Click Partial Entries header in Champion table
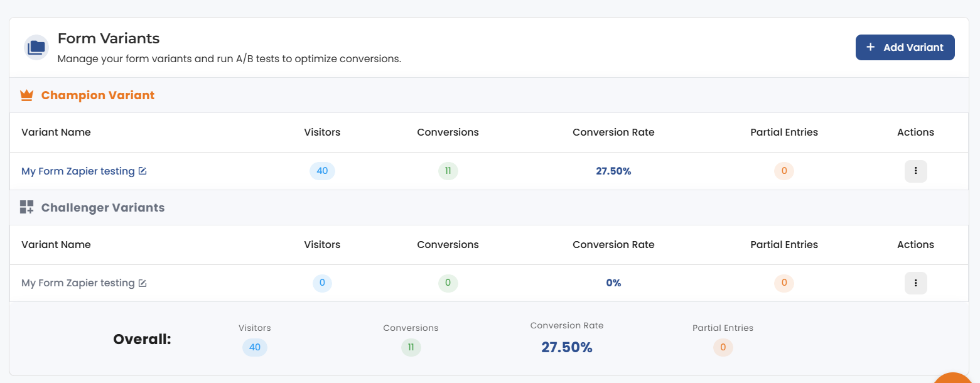Image resolution: width=980 pixels, height=383 pixels. (x=784, y=132)
